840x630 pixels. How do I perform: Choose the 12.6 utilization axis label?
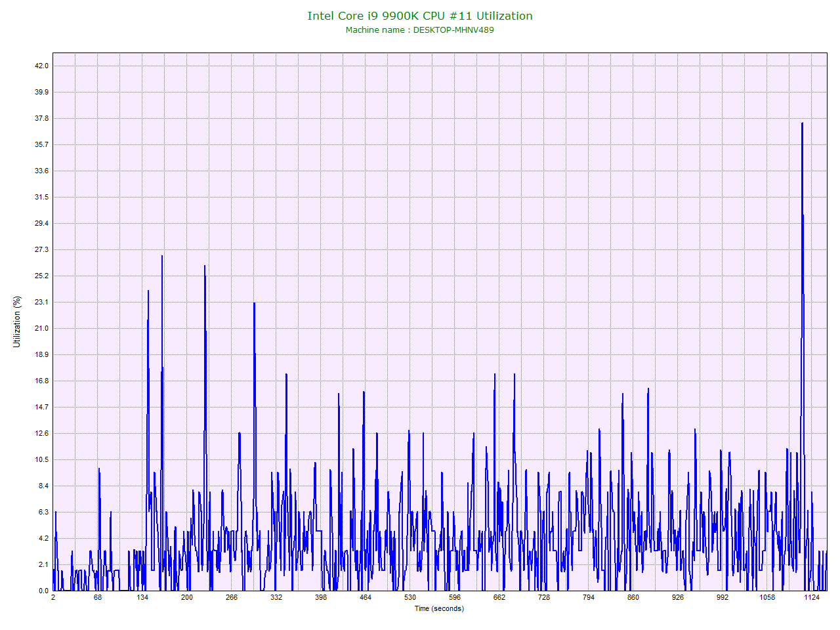tap(42, 433)
